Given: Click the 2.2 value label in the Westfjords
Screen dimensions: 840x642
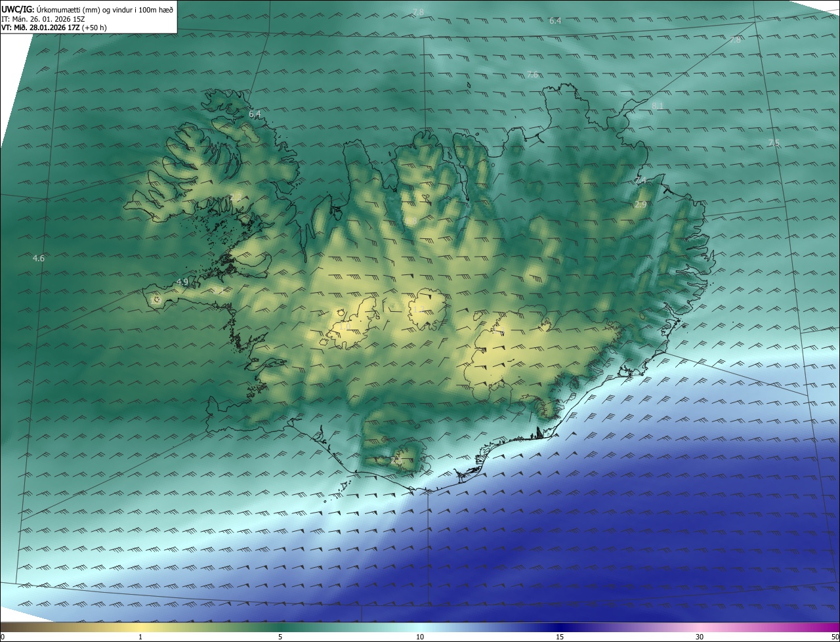Looking at the screenshot, I should click(235, 198).
